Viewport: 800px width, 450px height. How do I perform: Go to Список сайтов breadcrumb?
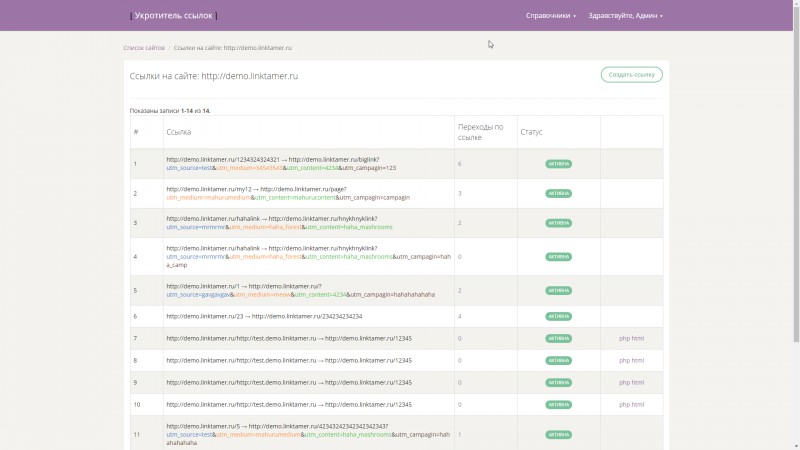144,48
